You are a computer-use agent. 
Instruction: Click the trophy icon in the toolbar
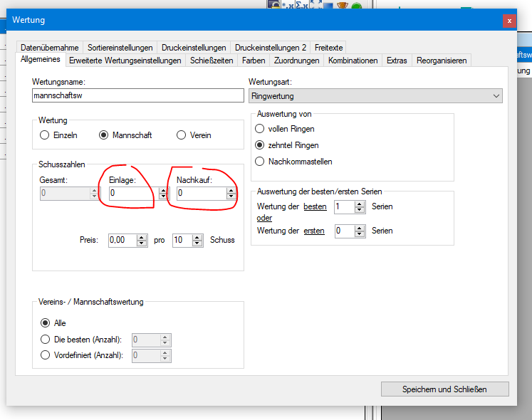[343, 6]
